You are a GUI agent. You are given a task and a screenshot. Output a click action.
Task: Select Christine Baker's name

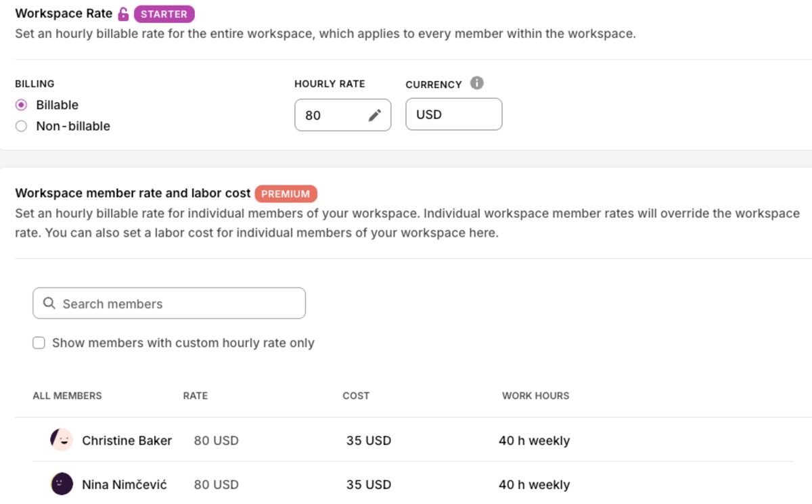[127, 440]
